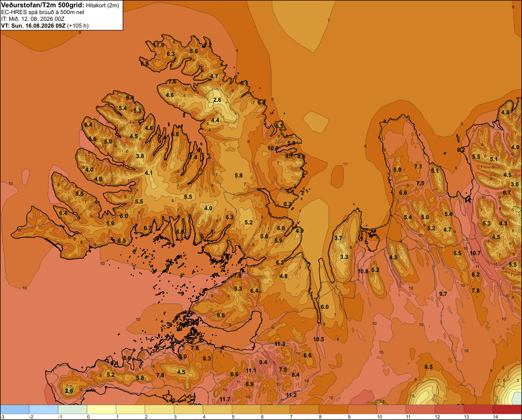
Task: Click the salmon-pink legend swatch between 10 and 11
Action: click(x=391, y=410)
